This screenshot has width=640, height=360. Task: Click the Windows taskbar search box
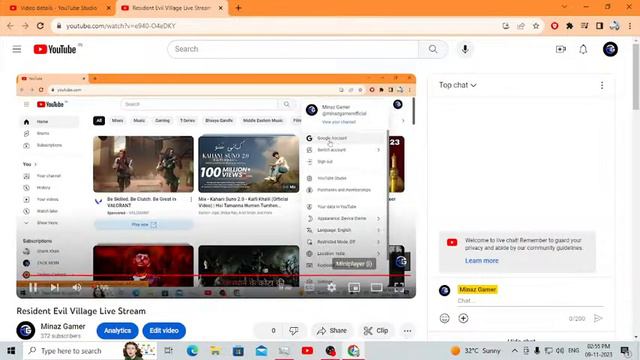point(89,351)
